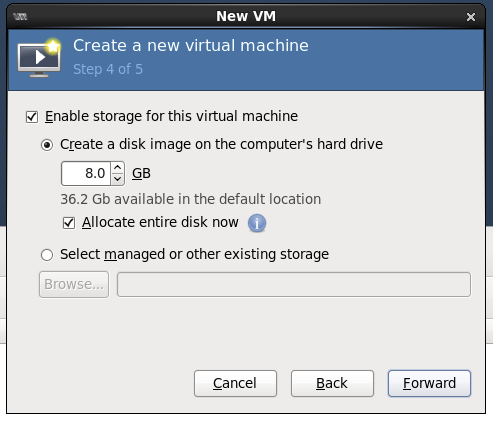The height and width of the screenshot is (422, 493).
Task: Uncheck Enable storage for this virtual machine
Action: 32,117
